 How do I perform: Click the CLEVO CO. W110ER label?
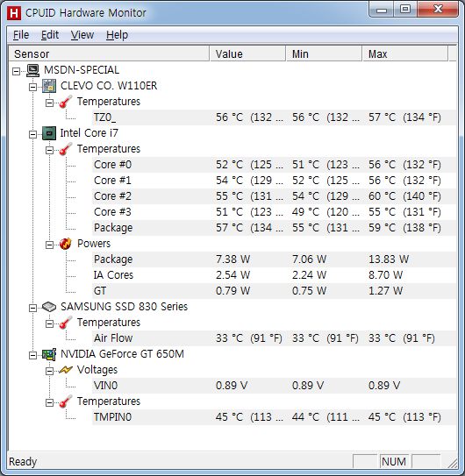coord(109,86)
